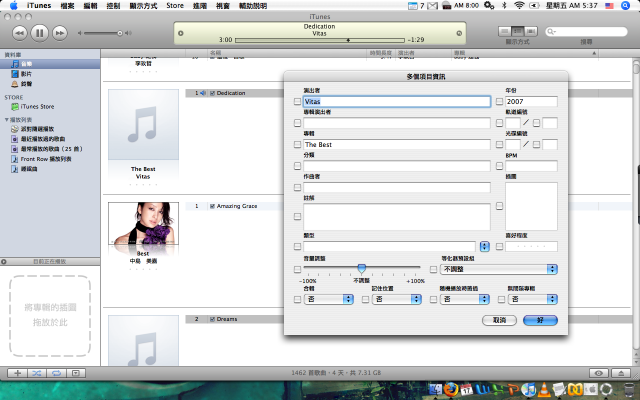Click speaker icon beside the Dedication track
Image resolution: width=640 pixels, height=400 pixels.
tap(203, 93)
